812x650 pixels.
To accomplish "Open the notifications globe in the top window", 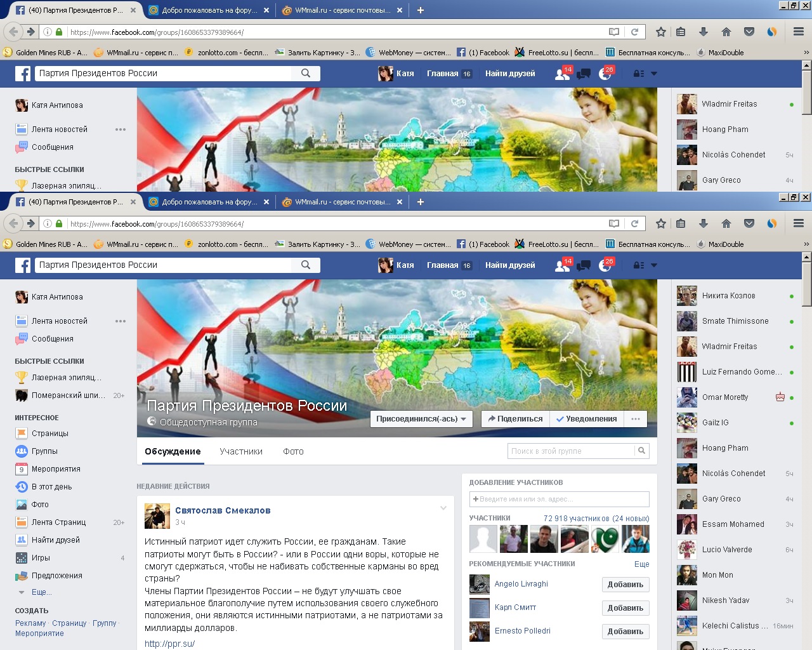I will click(x=605, y=74).
